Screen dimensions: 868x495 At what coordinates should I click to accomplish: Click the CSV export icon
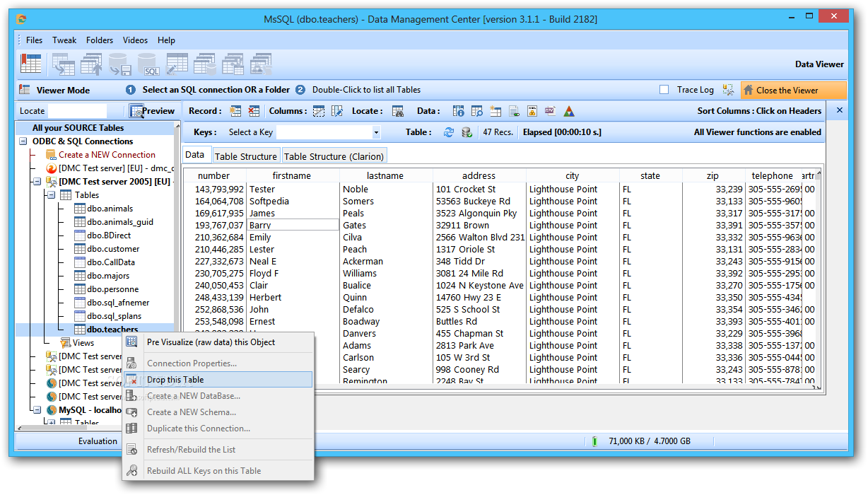[x=551, y=111]
